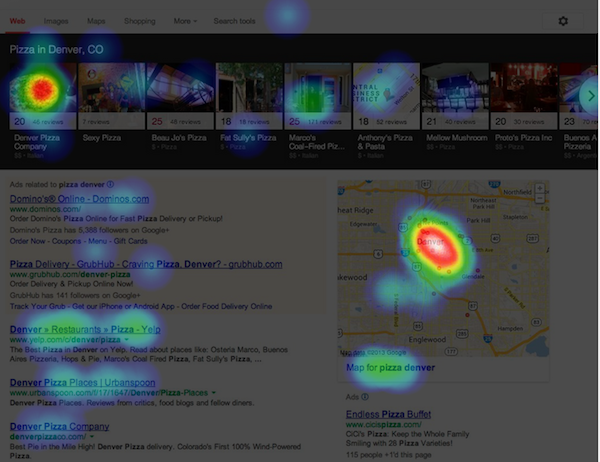Click the Coupons sitelink under Domino's
This screenshot has height=462, width=600.
(x=66, y=241)
